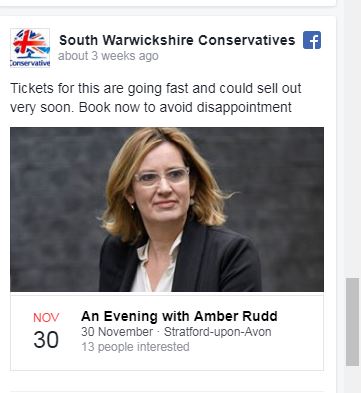Click the '30 November' event date text
The height and width of the screenshot is (393, 361).
117,332
